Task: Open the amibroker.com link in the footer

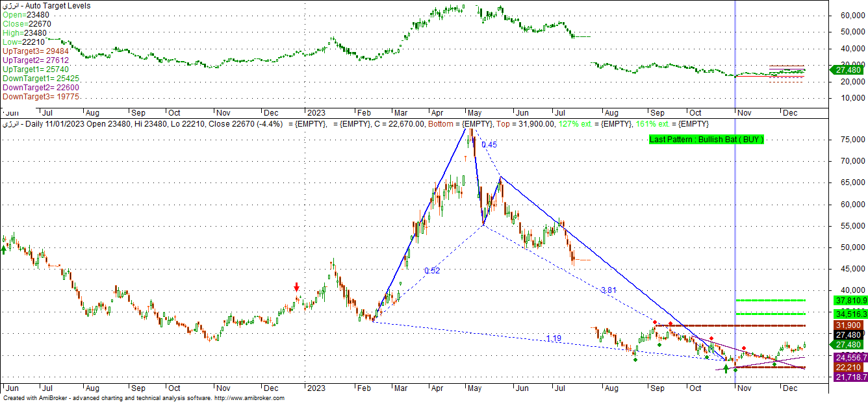Action: pyautogui.click(x=249, y=398)
